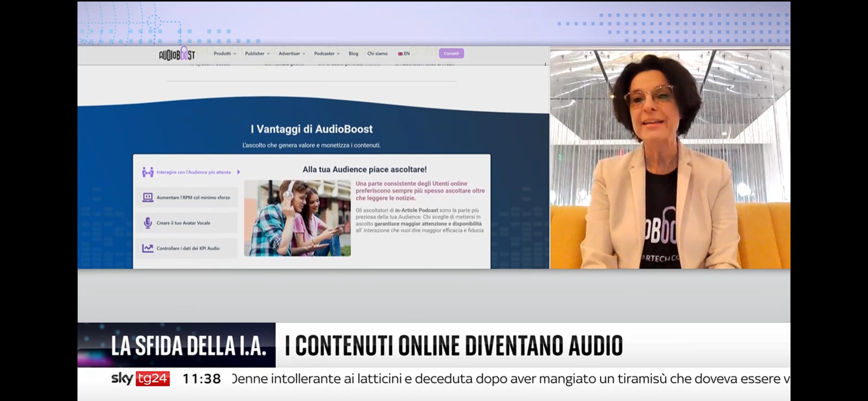Click the laptop code icon for RPM

[x=148, y=197]
